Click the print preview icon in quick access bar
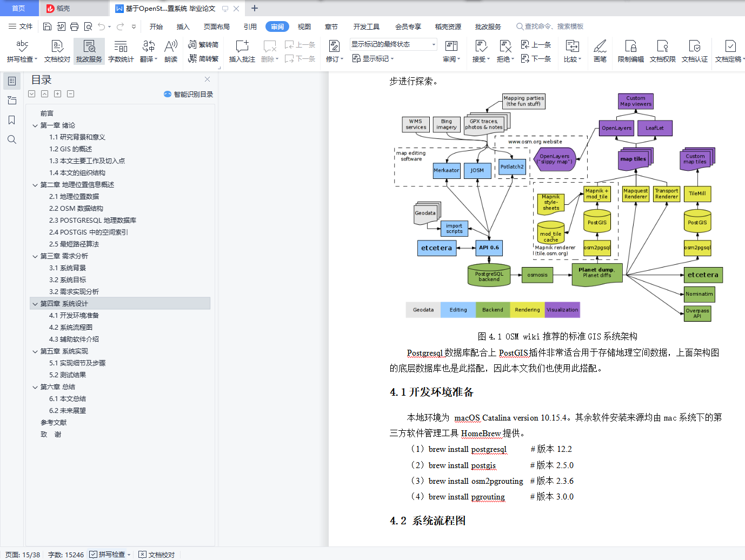Image resolution: width=745 pixels, height=560 pixels. pyautogui.click(x=88, y=26)
